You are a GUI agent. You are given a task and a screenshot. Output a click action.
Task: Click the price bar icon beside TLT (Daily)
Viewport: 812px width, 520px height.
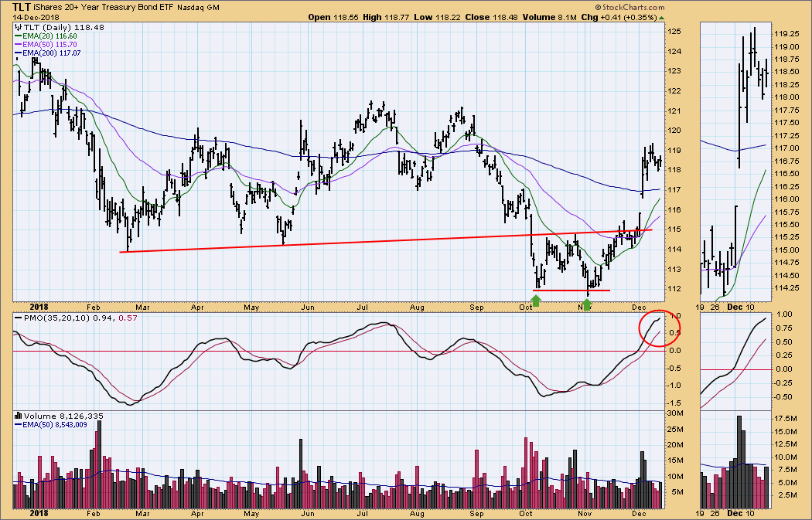tap(18, 27)
